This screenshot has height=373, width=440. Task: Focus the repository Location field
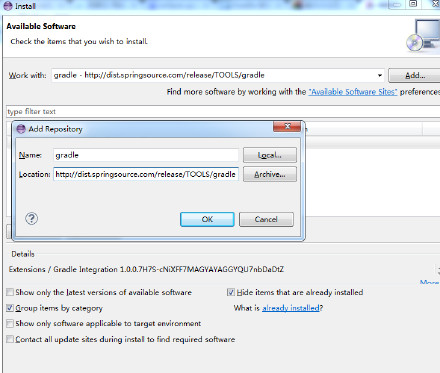146,174
